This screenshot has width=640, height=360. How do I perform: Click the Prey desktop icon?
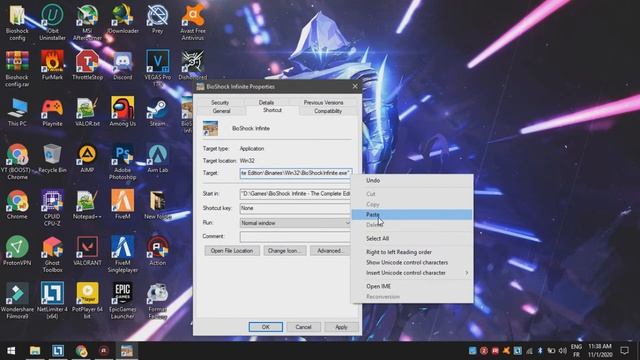pos(158,18)
